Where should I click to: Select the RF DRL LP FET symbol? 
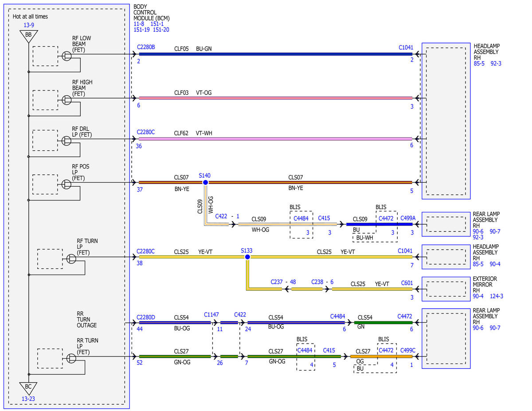(66, 140)
